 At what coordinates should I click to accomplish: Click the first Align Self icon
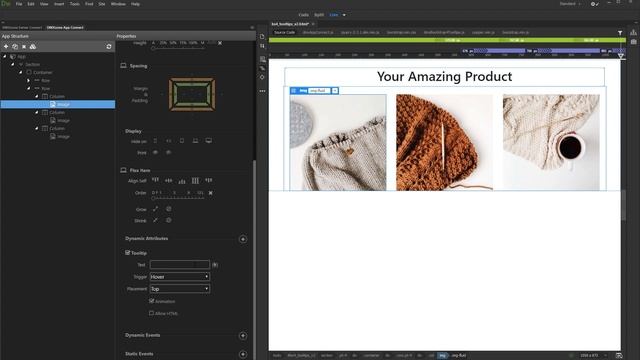coord(155,180)
